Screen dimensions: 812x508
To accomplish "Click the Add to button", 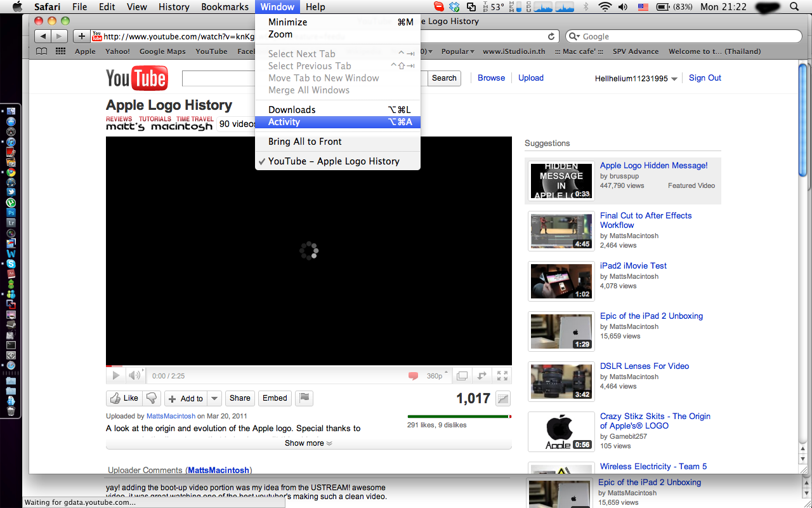I will pyautogui.click(x=185, y=399).
